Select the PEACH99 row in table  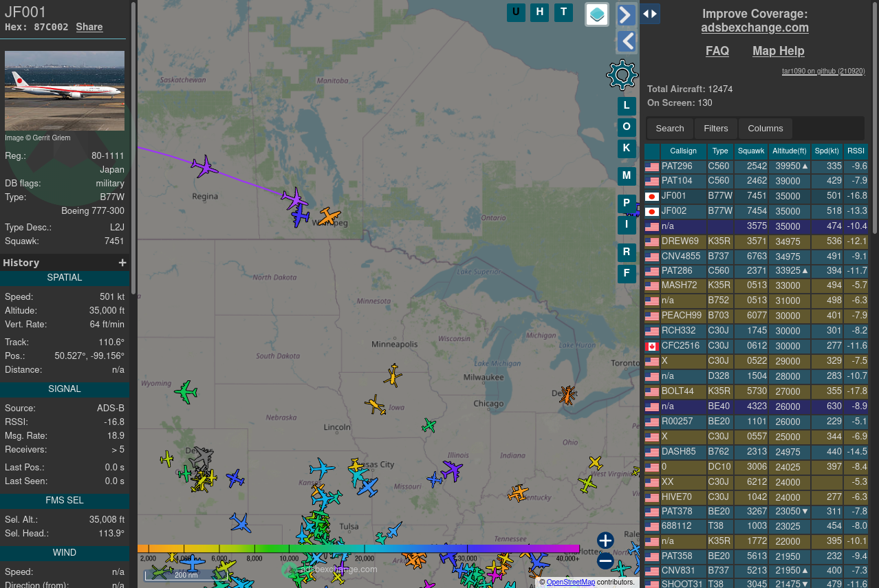click(757, 316)
